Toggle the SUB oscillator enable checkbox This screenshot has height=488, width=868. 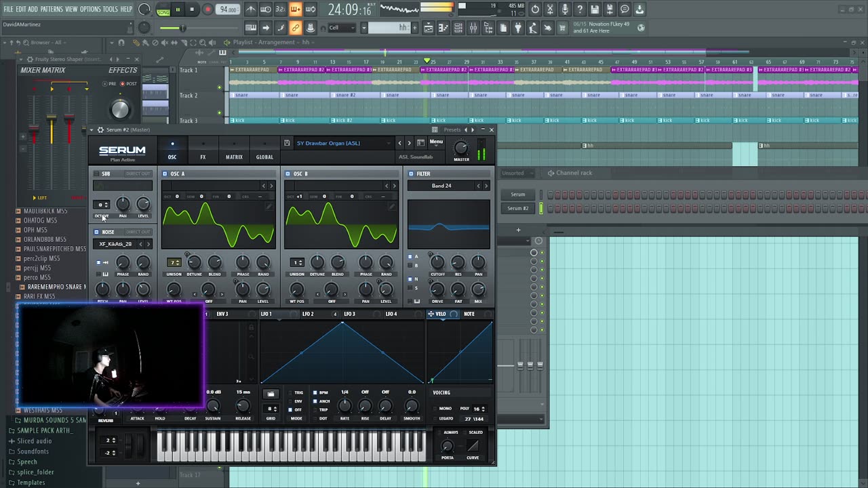pos(96,174)
